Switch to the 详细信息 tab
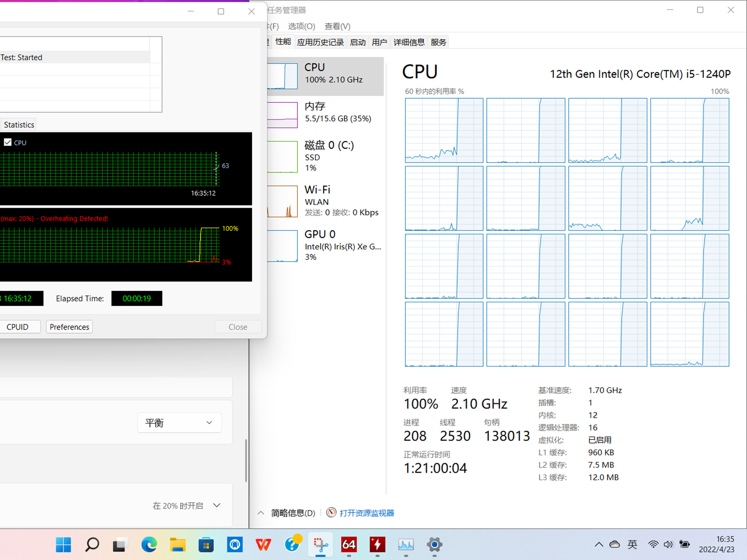This screenshot has height=560, width=747. [x=409, y=42]
